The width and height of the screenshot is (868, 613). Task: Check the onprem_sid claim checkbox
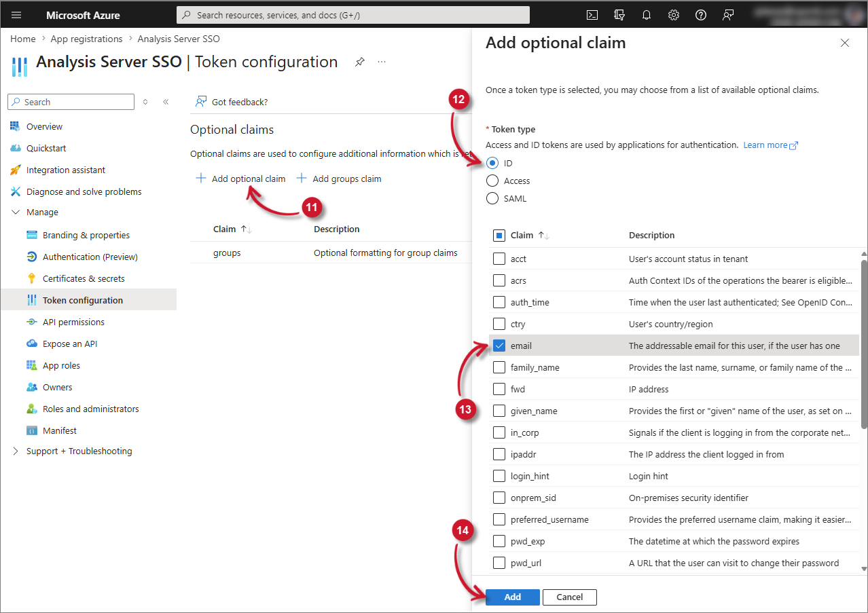[499, 498]
